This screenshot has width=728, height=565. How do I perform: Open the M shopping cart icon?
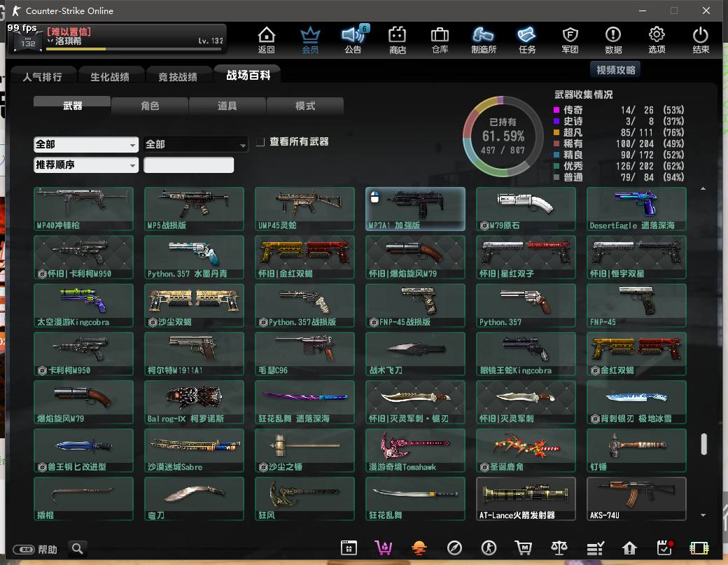coord(524,547)
